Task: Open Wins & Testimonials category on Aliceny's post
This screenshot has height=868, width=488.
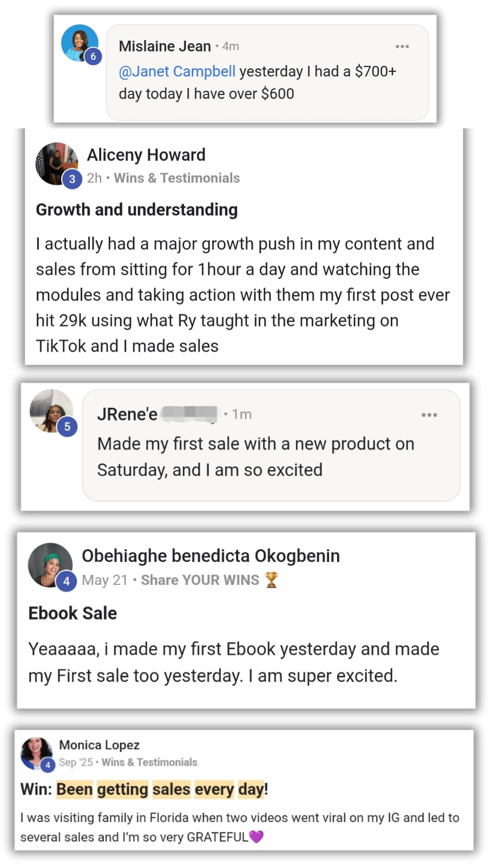Action: (176, 178)
